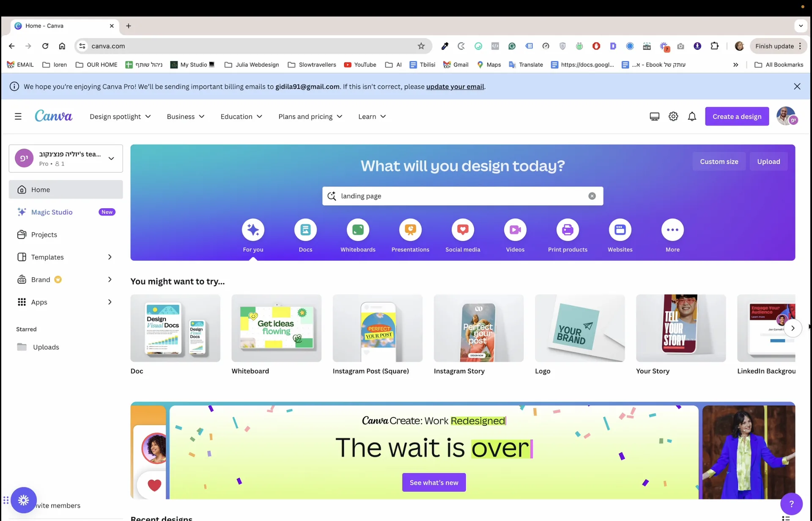Expand the Business menu
812x521 pixels.
click(186, 116)
